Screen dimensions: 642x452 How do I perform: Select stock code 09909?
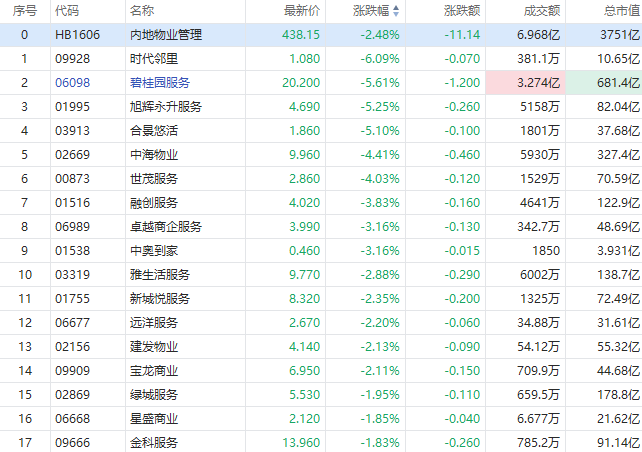point(72,371)
